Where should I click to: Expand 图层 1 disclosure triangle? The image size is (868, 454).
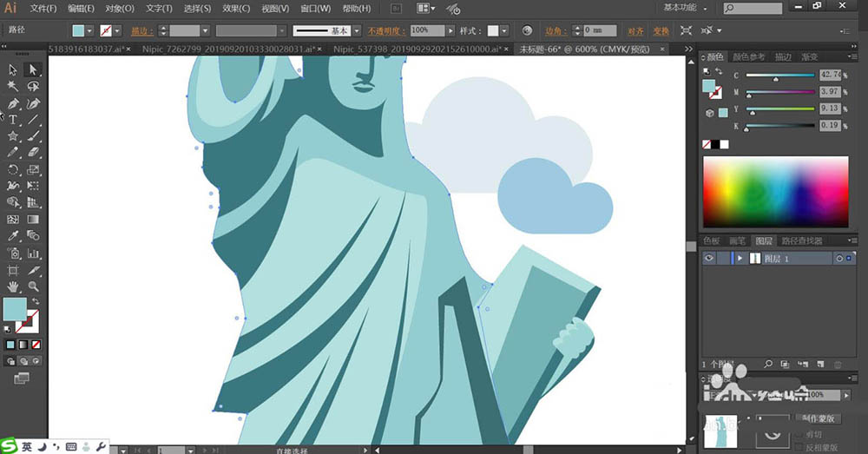tap(740, 259)
